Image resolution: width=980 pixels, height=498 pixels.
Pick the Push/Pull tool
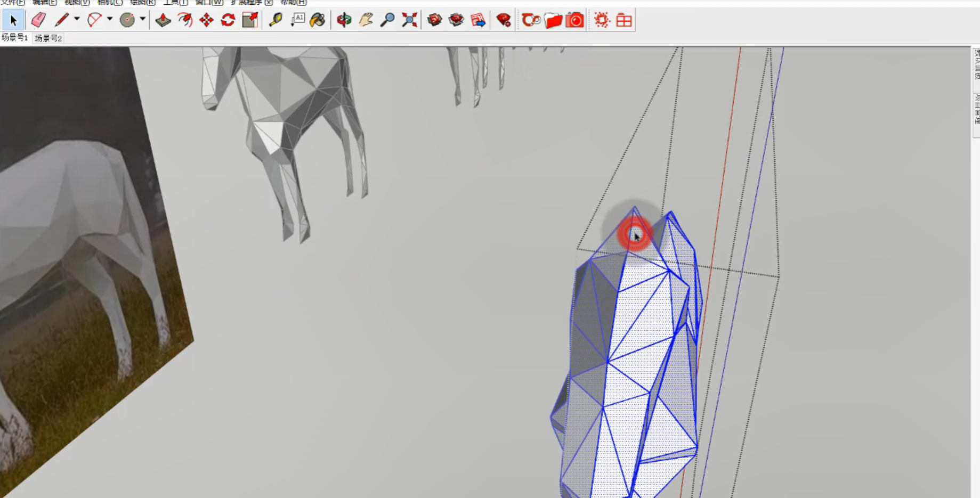pyautogui.click(x=163, y=20)
